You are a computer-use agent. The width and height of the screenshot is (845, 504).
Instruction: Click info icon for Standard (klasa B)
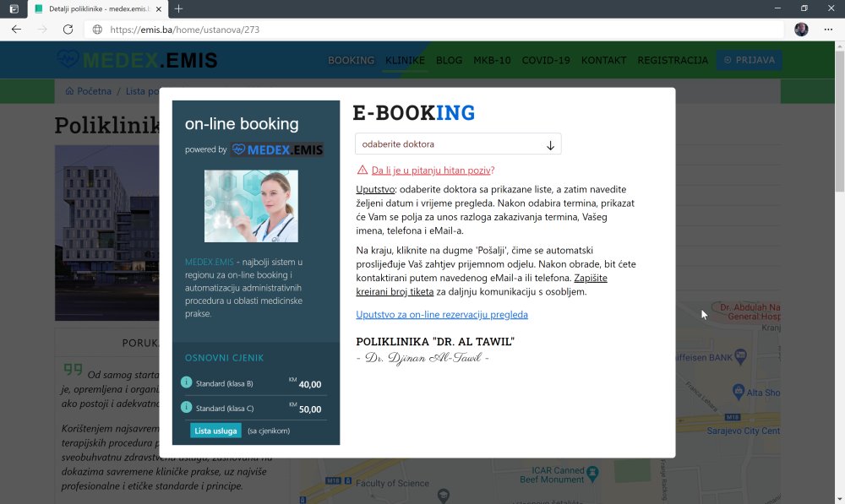tap(186, 382)
